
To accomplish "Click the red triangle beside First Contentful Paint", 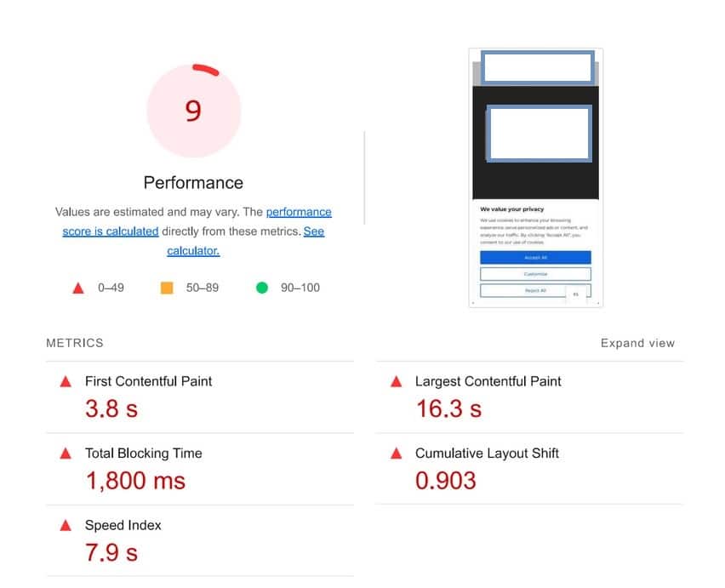I will click(x=66, y=382).
